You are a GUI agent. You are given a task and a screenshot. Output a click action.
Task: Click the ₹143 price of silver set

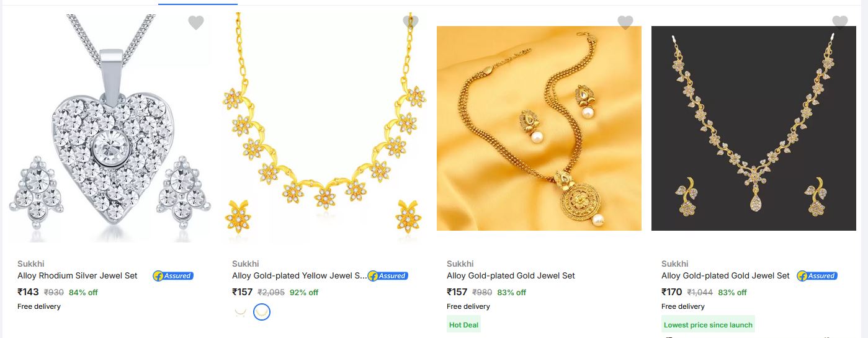28,292
